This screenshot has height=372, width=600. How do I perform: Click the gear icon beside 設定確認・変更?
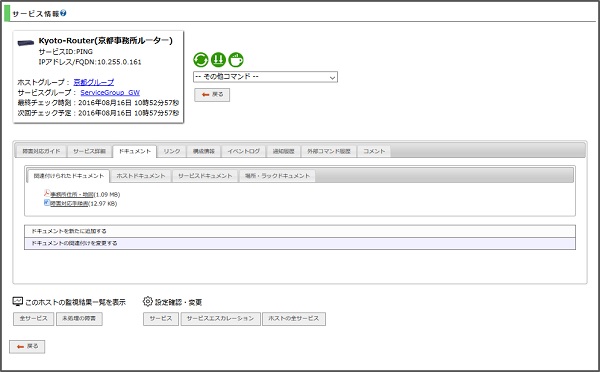[147, 302]
